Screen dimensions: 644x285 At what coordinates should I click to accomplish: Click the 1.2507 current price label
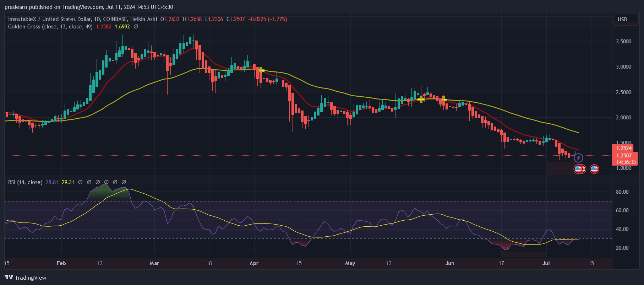click(624, 155)
